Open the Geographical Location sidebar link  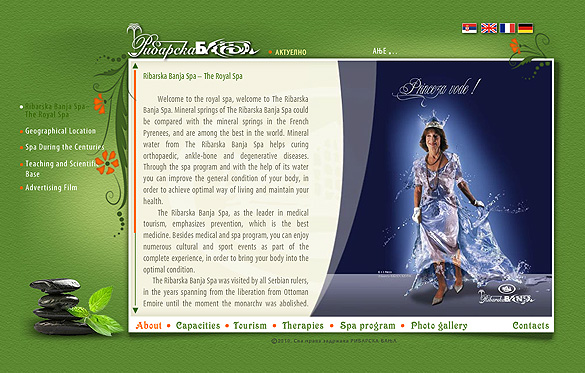pos(60,131)
